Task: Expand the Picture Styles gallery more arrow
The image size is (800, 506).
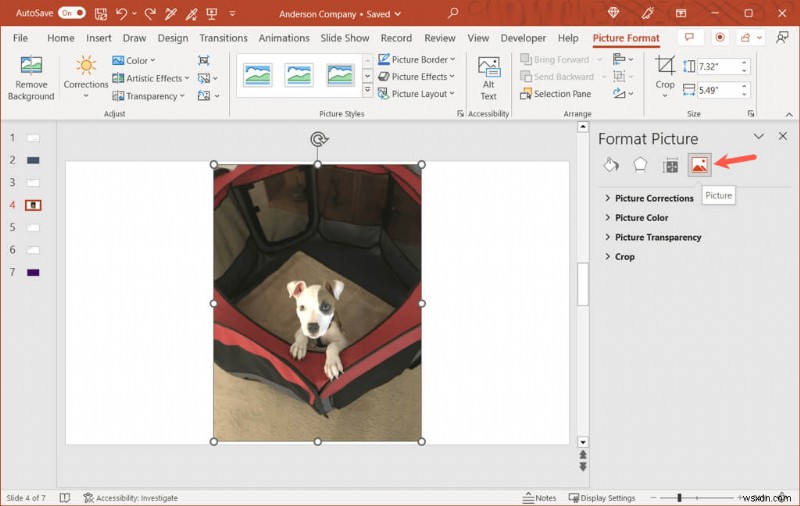Action: (367, 91)
